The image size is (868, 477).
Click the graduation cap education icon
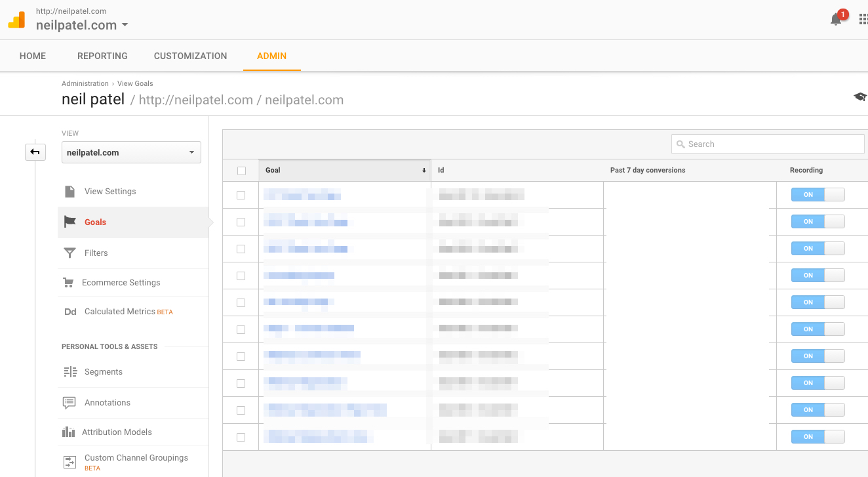click(x=859, y=97)
